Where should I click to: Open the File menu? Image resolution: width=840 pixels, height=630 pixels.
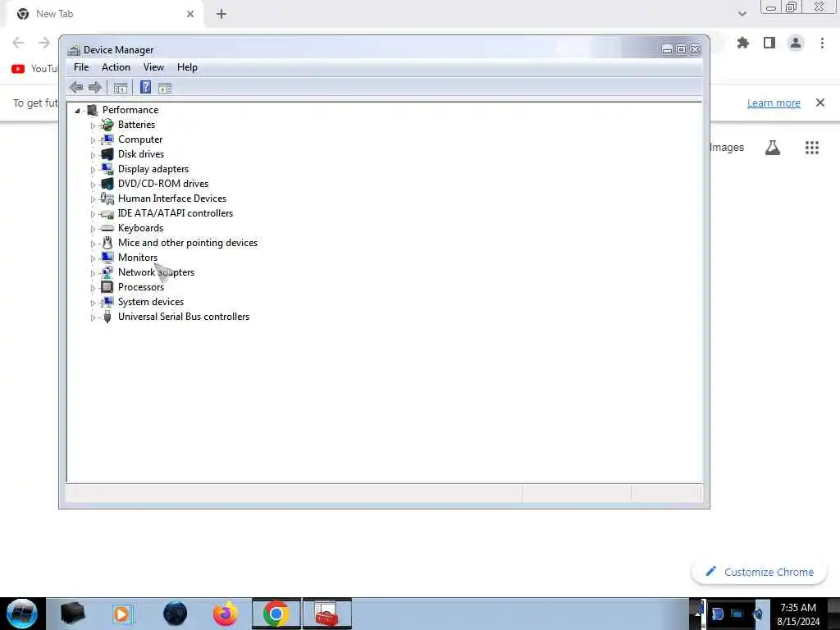(x=81, y=67)
